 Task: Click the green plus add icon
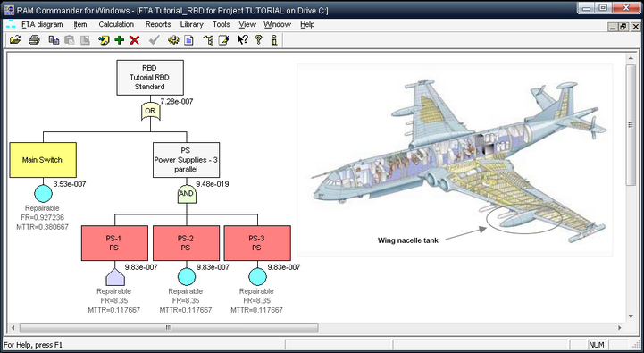coord(119,40)
